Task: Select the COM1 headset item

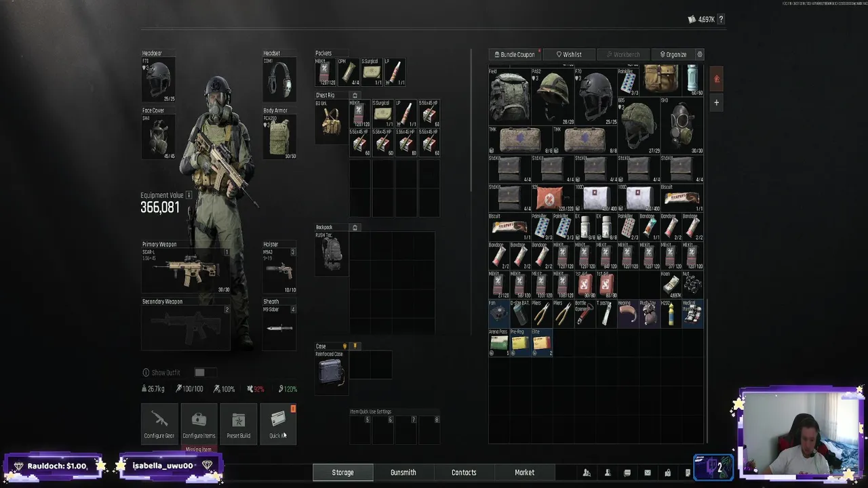Action: point(279,80)
